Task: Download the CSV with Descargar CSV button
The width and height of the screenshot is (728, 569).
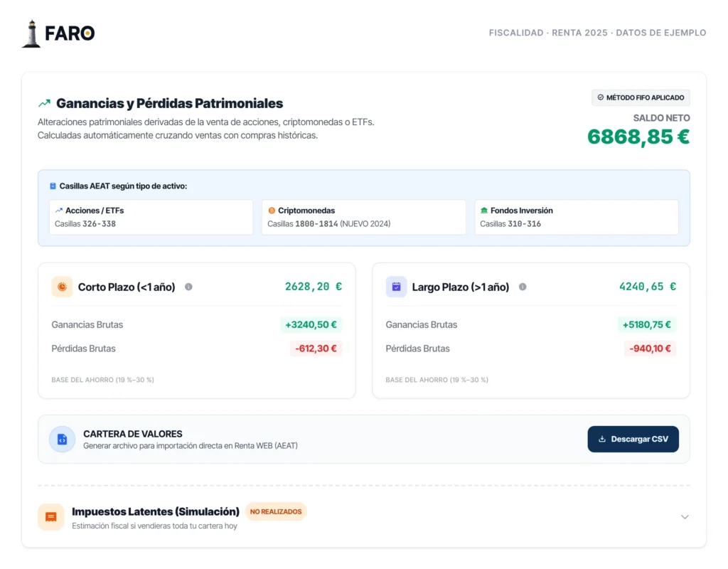Action: pos(633,439)
